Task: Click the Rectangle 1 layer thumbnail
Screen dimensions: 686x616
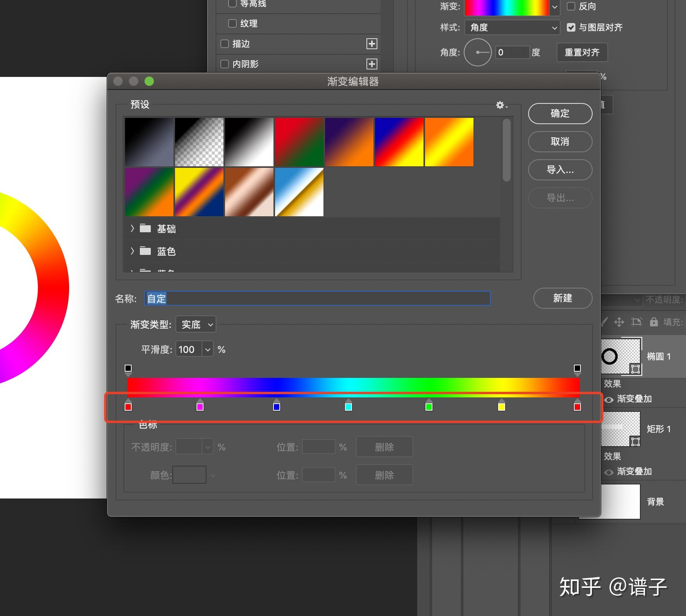Action: (x=620, y=429)
